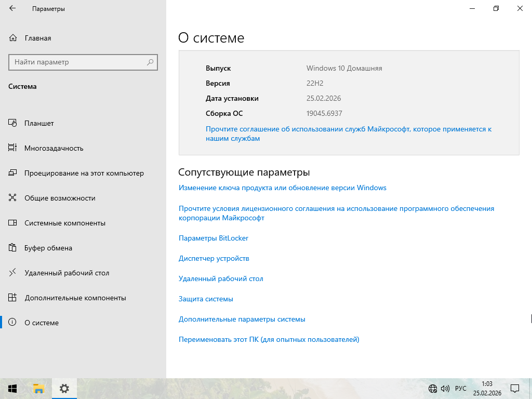Click the back arrow in Settings header

(12, 9)
